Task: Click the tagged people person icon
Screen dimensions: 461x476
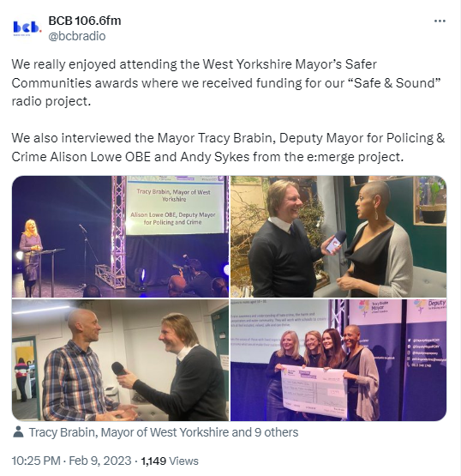Action: point(19,432)
